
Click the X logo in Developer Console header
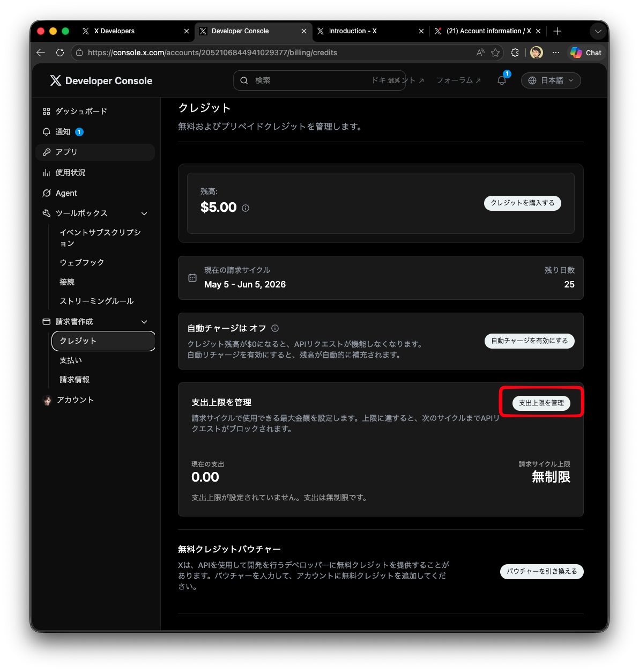click(56, 80)
